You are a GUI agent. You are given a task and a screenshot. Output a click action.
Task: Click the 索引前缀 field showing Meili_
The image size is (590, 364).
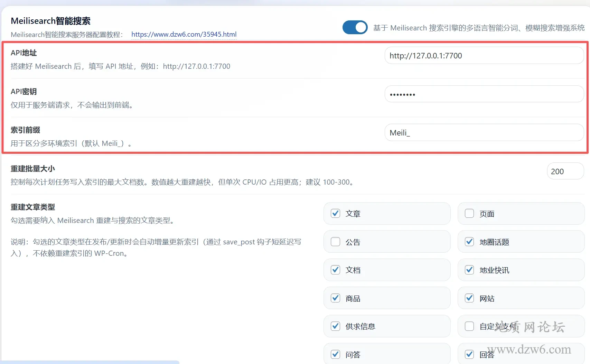pyautogui.click(x=484, y=132)
